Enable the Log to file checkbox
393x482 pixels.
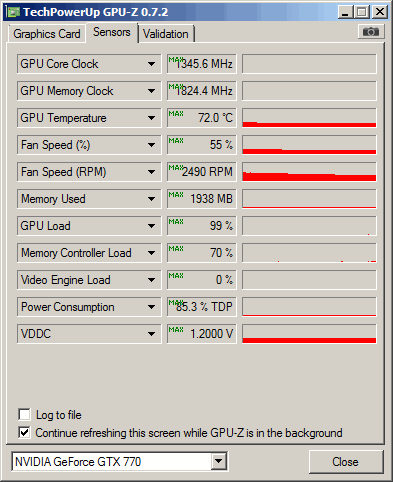click(24, 415)
